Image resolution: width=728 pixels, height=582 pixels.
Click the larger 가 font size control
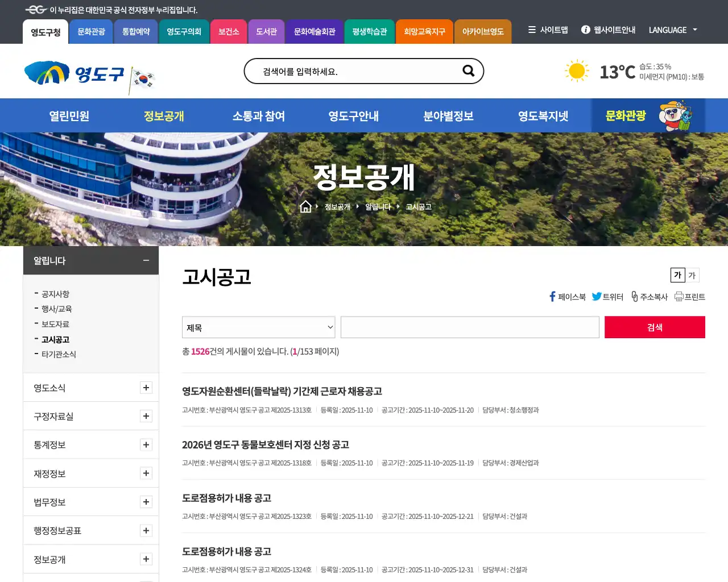tap(677, 275)
